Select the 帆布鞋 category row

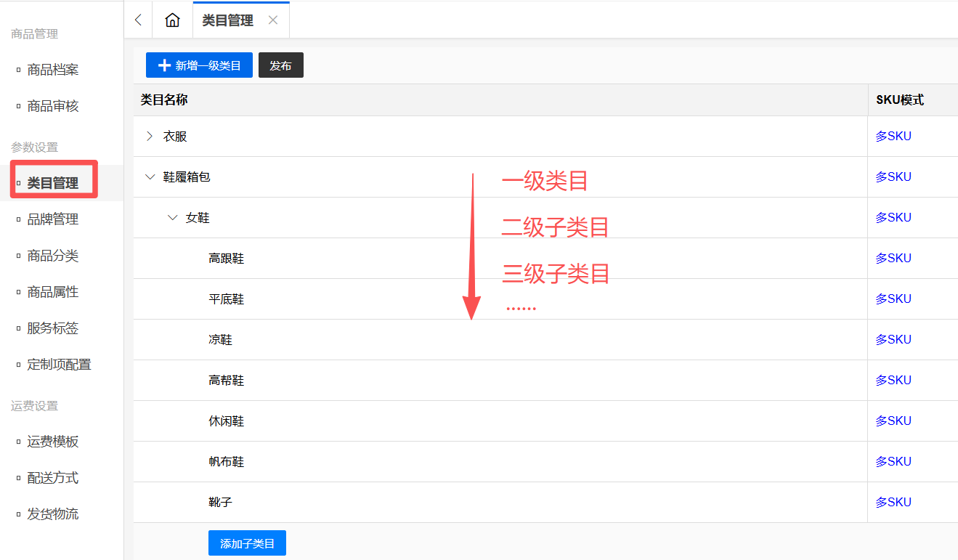click(226, 462)
